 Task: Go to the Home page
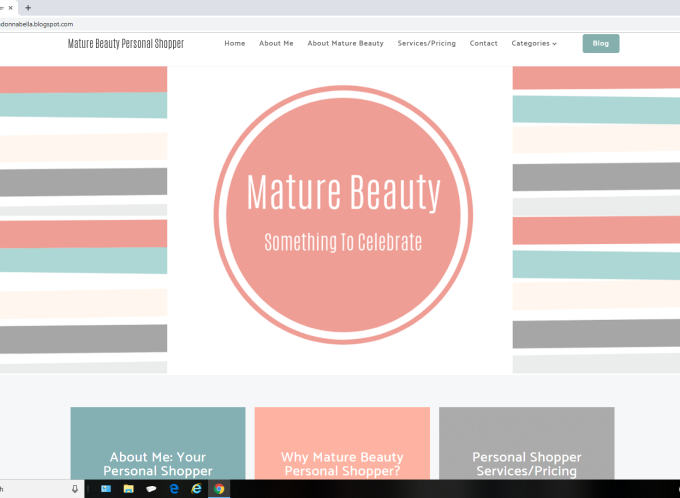click(235, 43)
